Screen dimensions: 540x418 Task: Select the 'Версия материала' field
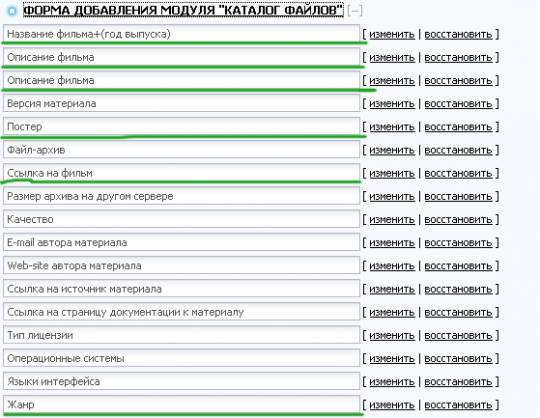coord(181,103)
